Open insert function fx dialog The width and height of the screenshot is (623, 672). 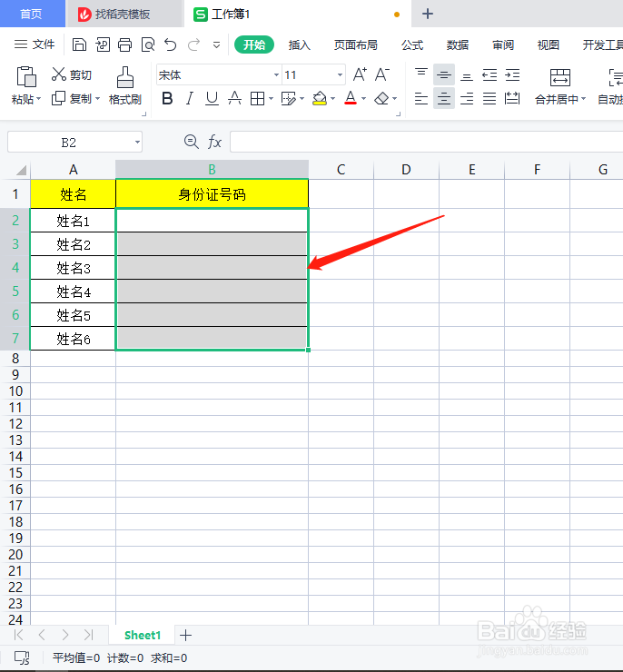(214, 142)
